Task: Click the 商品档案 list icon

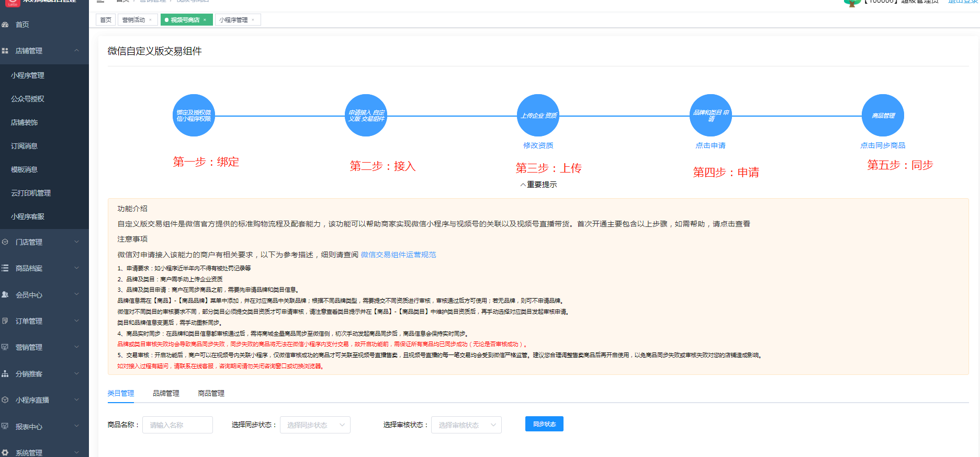Action: tap(5, 268)
